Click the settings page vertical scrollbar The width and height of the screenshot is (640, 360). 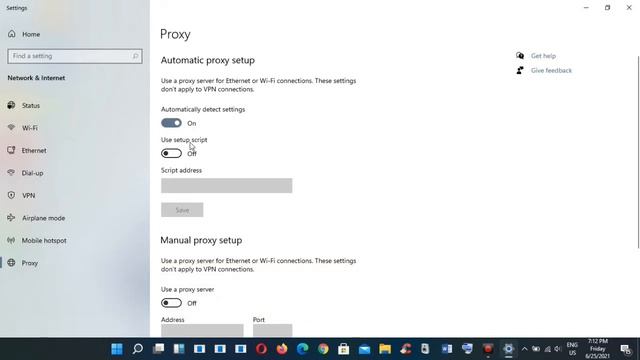click(638, 152)
